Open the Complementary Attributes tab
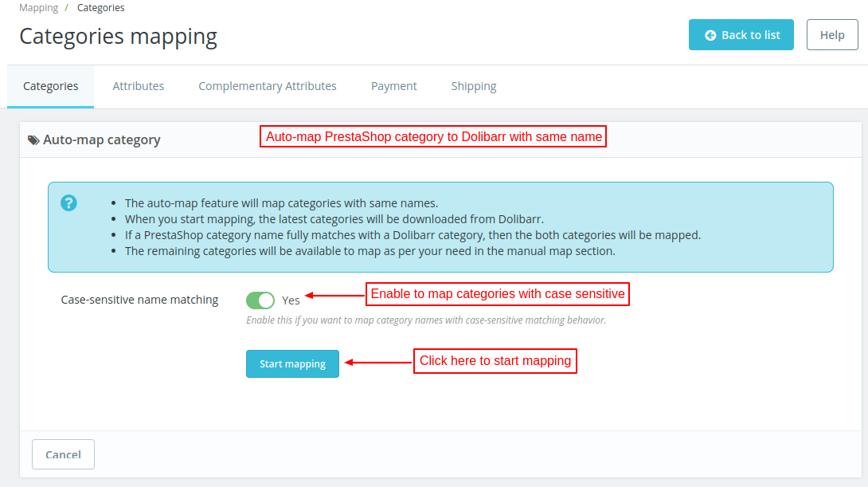 268,86
